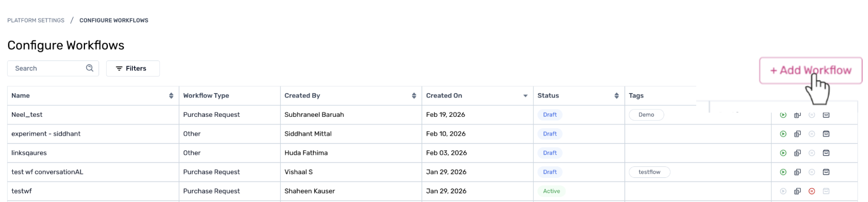Archive the linksqaures workflow
This screenshot has height=202, width=868.
(826, 153)
